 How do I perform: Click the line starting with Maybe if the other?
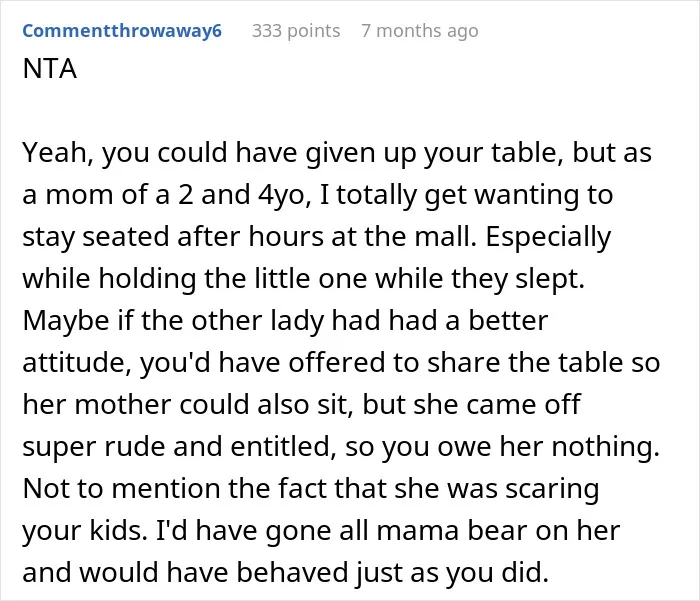click(x=285, y=321)
